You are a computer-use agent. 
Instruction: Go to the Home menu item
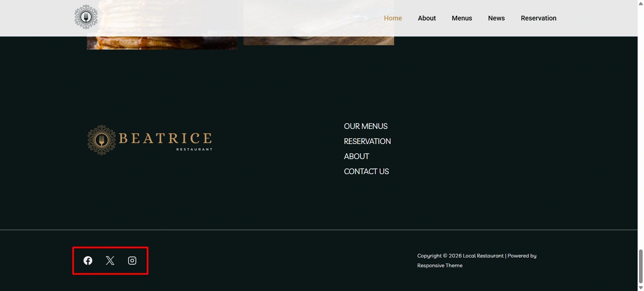tap(393, 18)
